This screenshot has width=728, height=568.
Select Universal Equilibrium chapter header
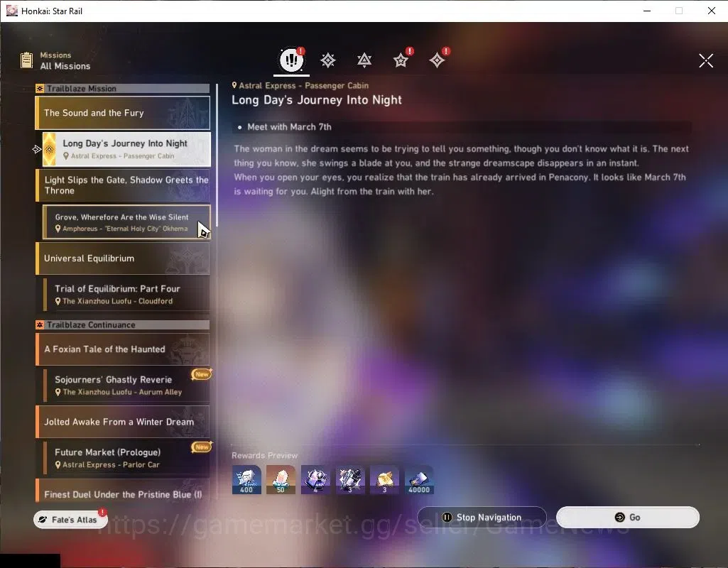pos(123,258)
